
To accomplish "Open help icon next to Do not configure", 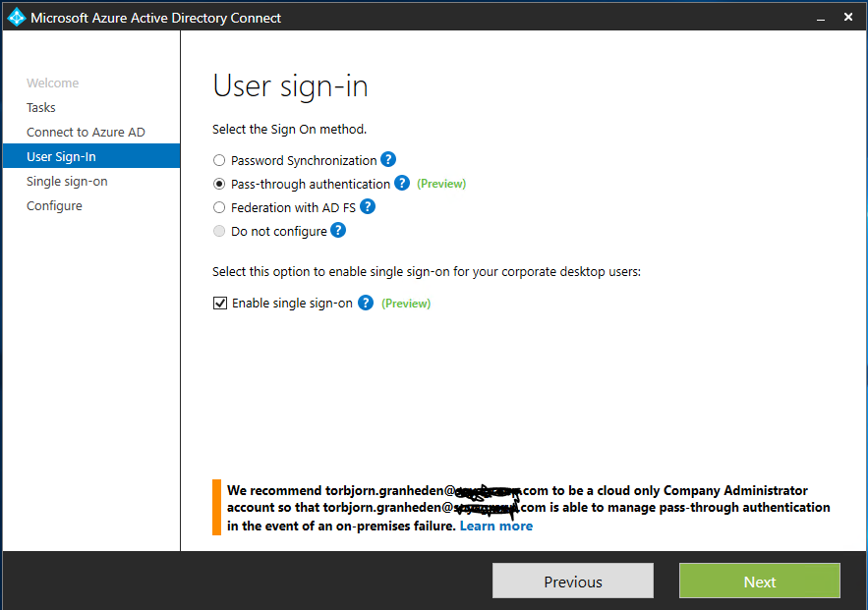I will (x=338, y=230).
